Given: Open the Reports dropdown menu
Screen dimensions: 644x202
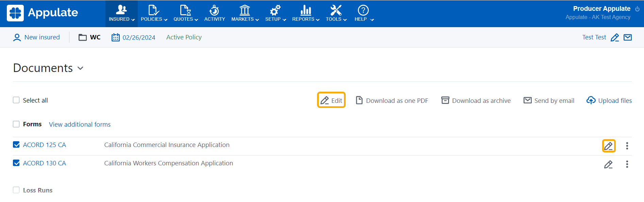Looking at the screenshot, I should [306, 14].
